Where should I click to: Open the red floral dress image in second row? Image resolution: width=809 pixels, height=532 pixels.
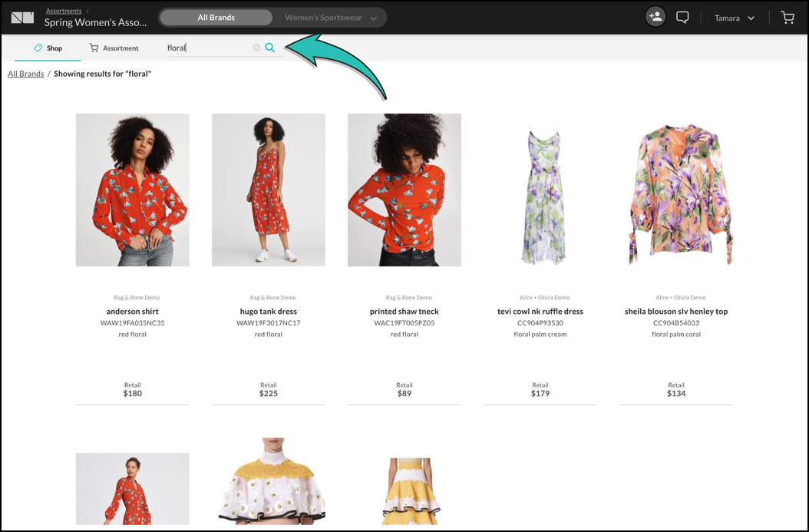coord(133,489)
